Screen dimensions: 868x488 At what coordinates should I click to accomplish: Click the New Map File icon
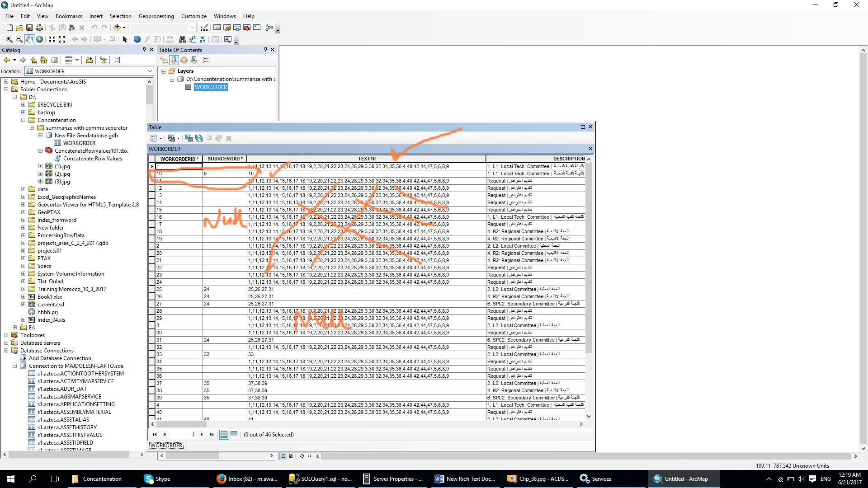click(9, 28)
